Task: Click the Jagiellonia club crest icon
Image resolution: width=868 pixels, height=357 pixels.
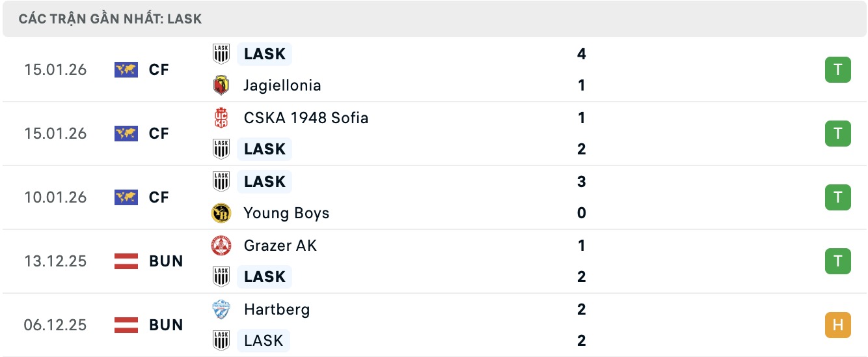Action: 221,85
